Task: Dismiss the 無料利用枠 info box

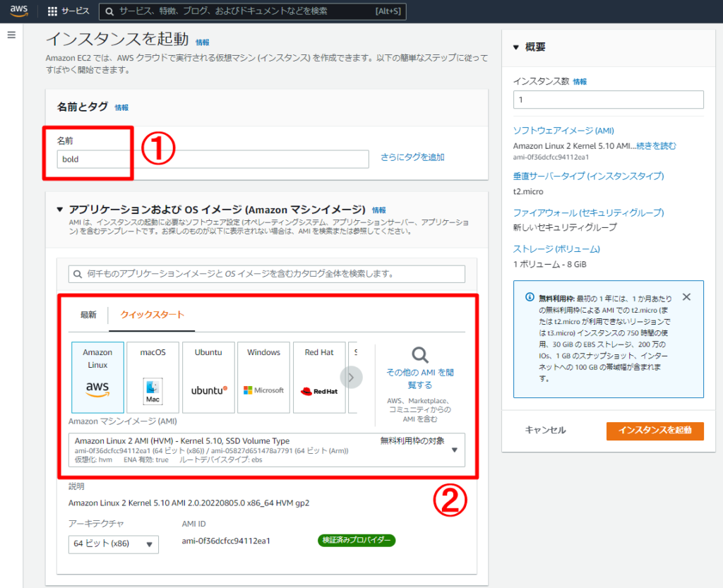Action: [686, 296]
